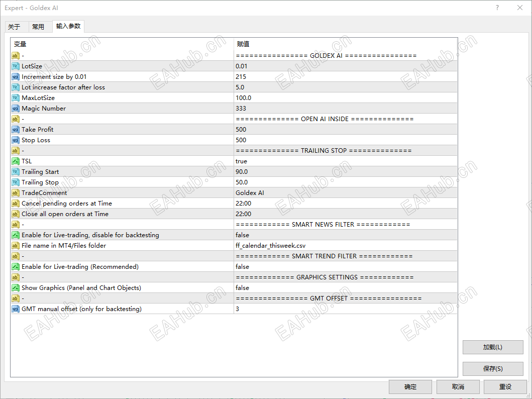Click the icon beside Trailing Stop
Screen dimensions: 532x399
point(15,182)
